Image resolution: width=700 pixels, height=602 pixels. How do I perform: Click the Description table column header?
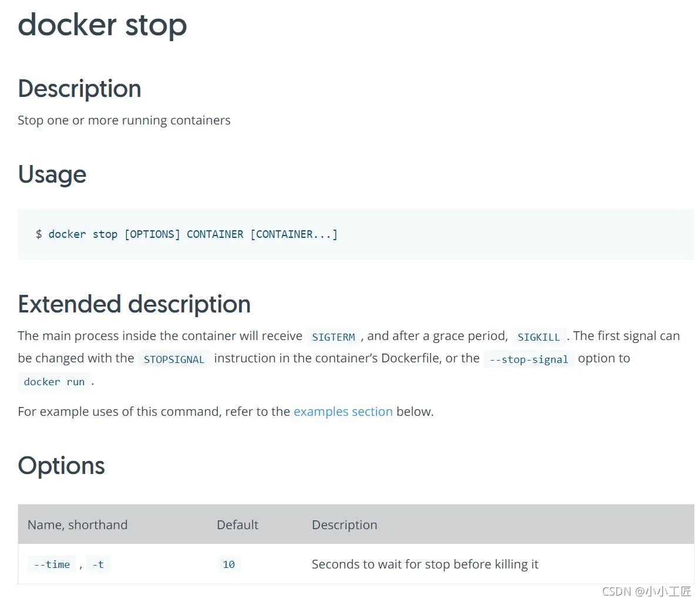pos(344,525)
